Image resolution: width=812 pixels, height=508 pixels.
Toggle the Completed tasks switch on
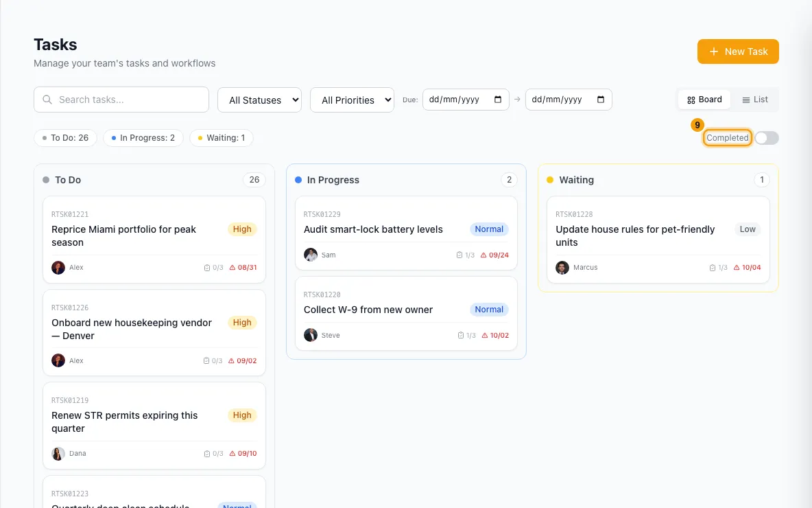(x=767, y=138)
